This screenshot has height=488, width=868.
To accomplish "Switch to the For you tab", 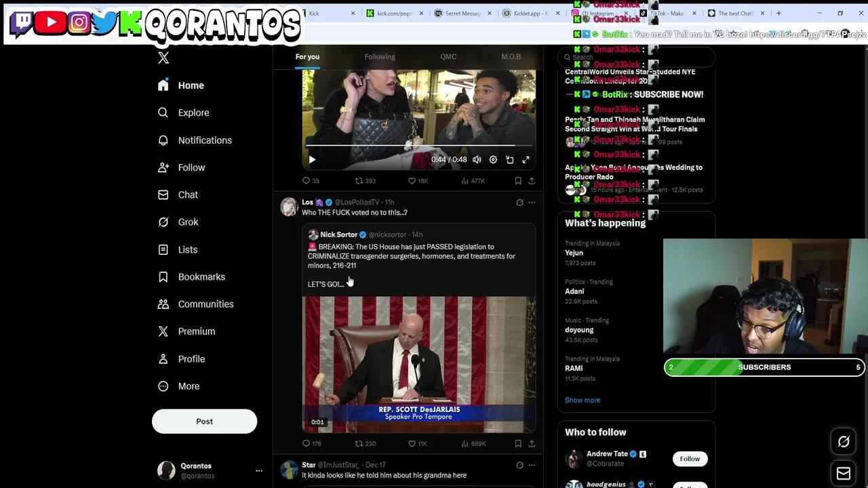I will 307,57.
